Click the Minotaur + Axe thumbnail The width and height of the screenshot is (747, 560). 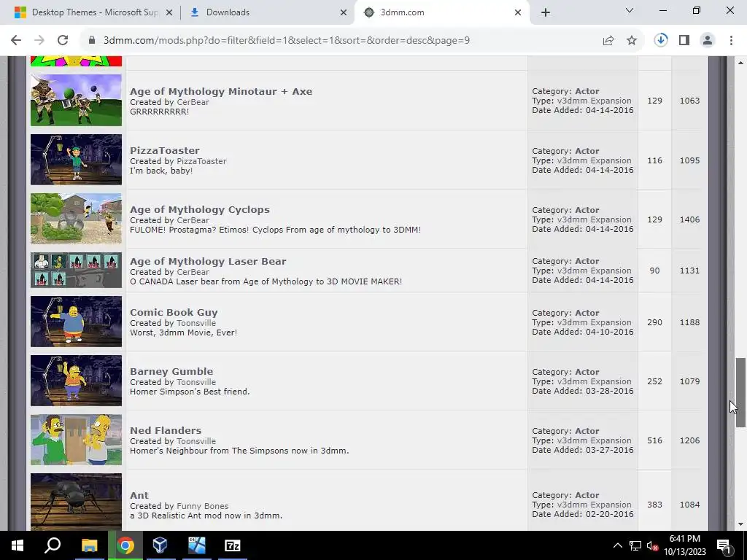[76, 100]
